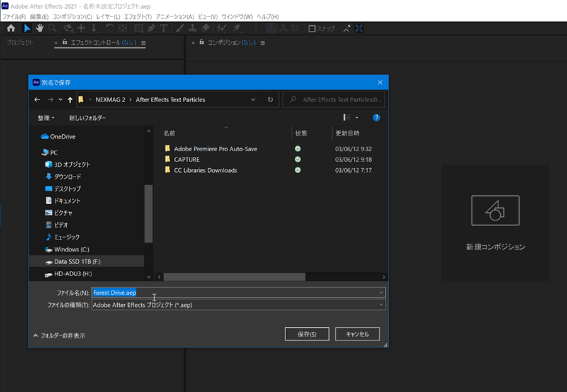Open the レイヤー(L) menu
This screenshot has width=567, height=392.
pyautogui.click(x=108, y=16)
